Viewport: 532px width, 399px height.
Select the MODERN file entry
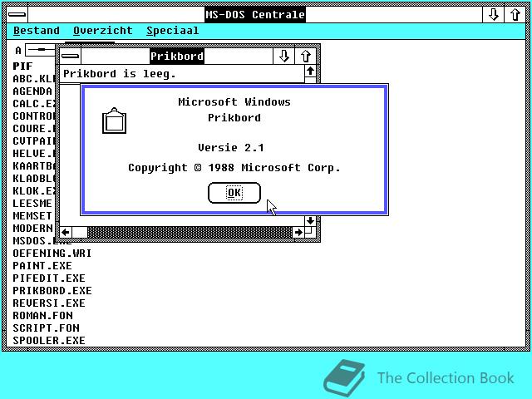point(32,229)
